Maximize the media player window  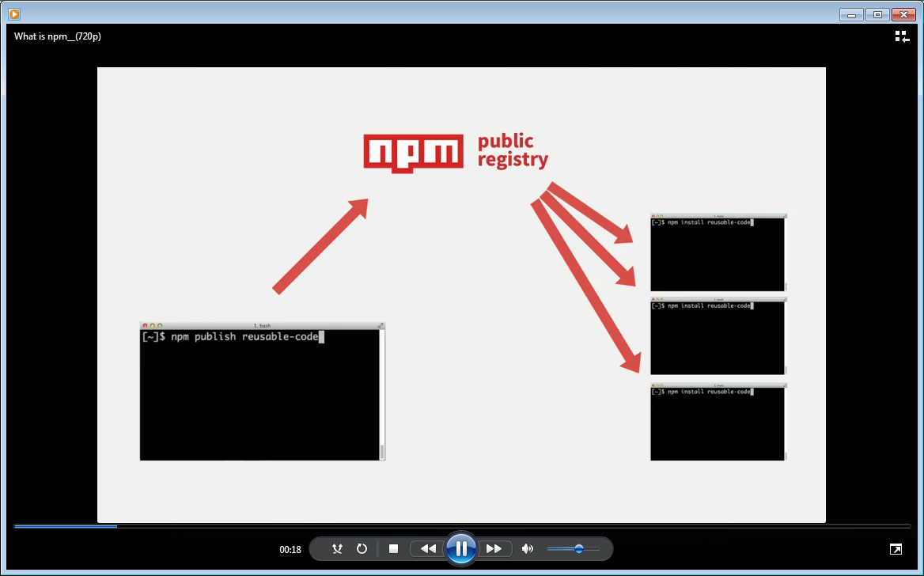[x=877, y=15]
